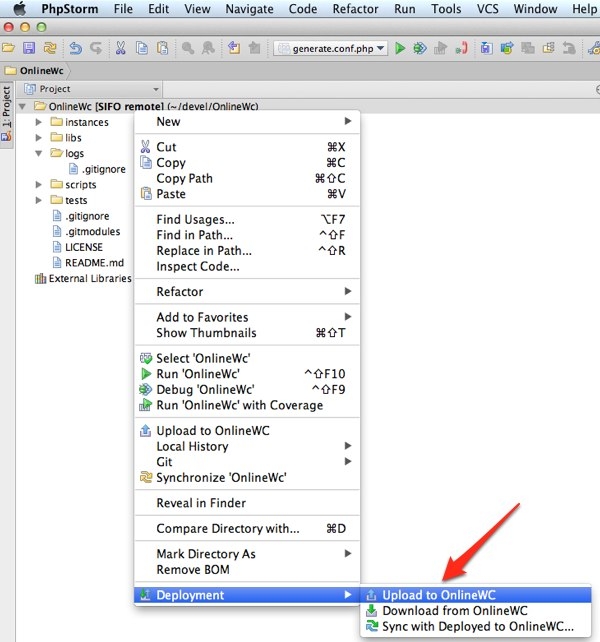The width and height of the screenshot is (600, 642).
Task: Select Sync with Deployed to OnlineWC...
Action: (x=476, y=626)
